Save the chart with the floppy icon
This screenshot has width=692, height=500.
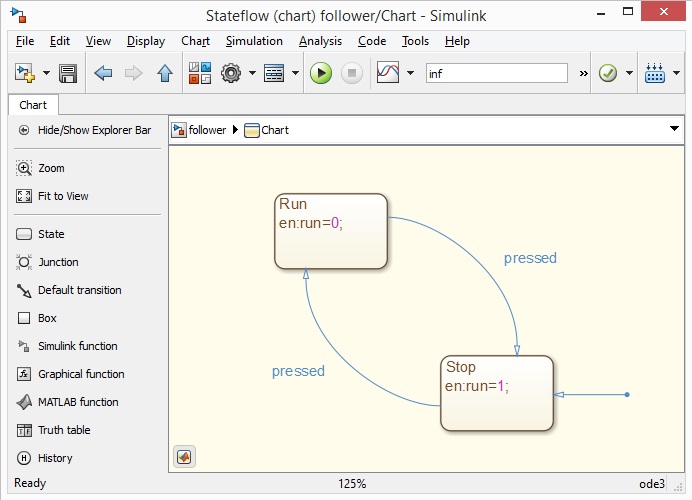[68, 73]
